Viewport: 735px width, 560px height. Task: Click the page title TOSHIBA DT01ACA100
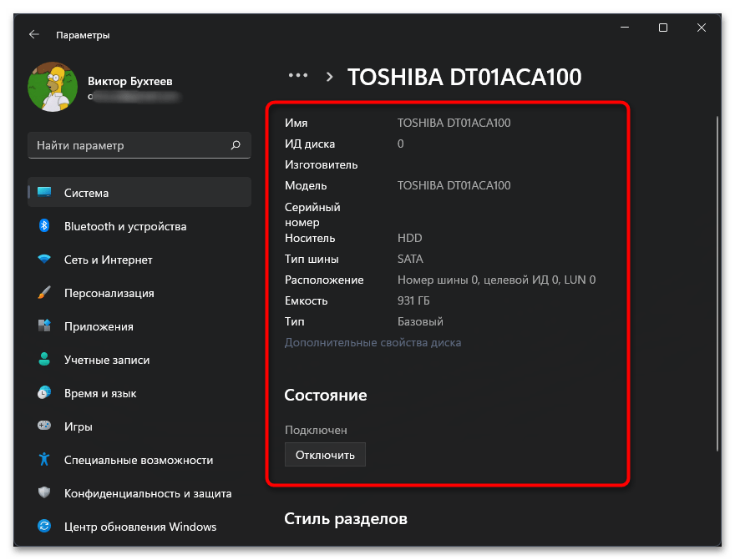click(464, 78)
